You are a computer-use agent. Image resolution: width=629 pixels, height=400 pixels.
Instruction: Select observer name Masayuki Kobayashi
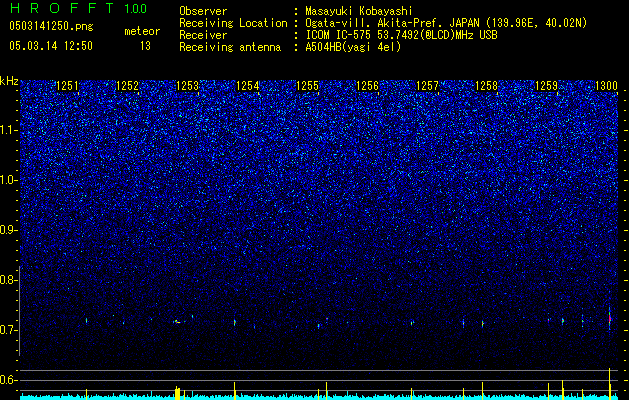coord(359,11)
